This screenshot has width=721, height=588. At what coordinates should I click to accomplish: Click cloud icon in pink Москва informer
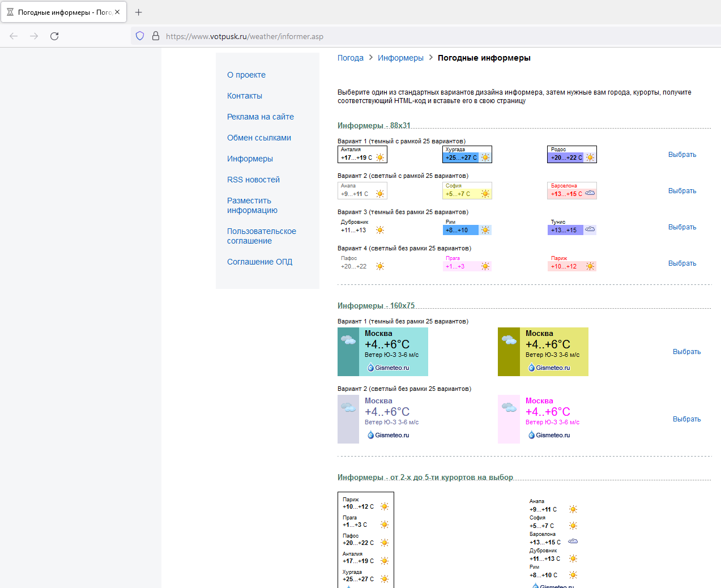coord(509,407)
